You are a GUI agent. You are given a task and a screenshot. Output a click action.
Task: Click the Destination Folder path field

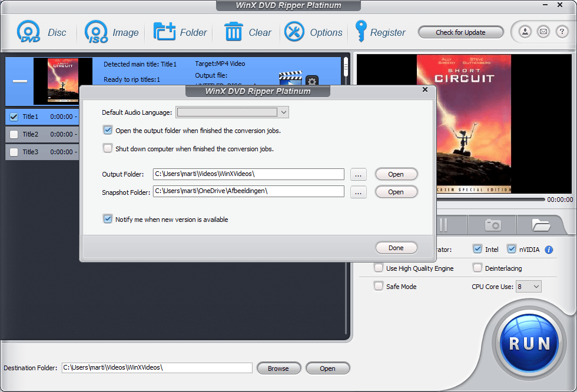(157, 368)
